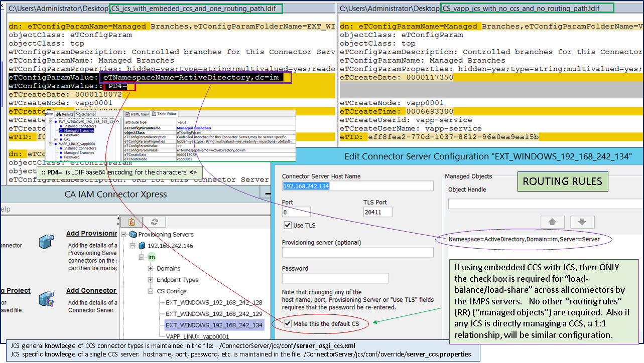This screenshot has width=644, height=363.
Task: Click the Add Provisioning Server computer icon
Action: [45, 243]
